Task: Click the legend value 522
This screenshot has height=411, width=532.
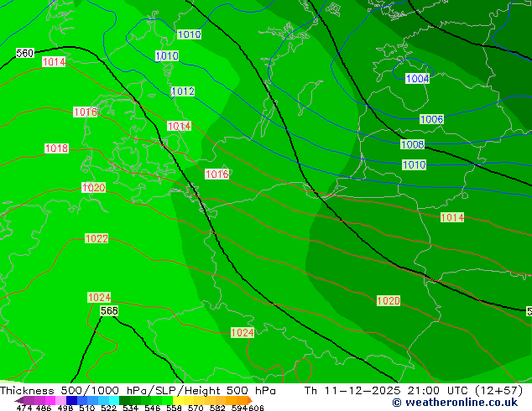Action: (x=108, y=408)
